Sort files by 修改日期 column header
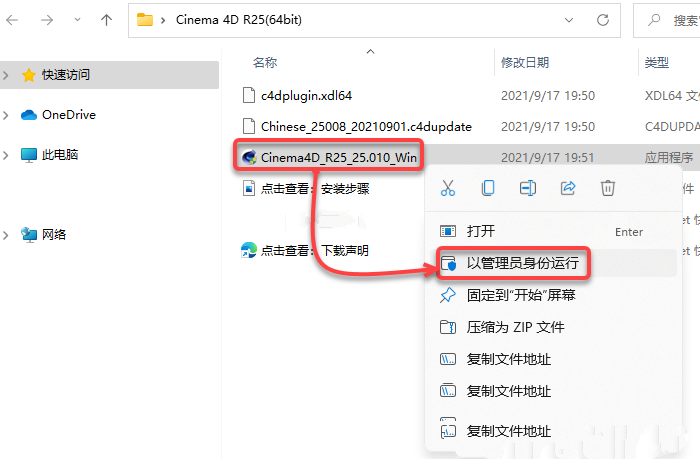Image resolution: width=700 pixels, height=459 pixels. pos(525,63)
